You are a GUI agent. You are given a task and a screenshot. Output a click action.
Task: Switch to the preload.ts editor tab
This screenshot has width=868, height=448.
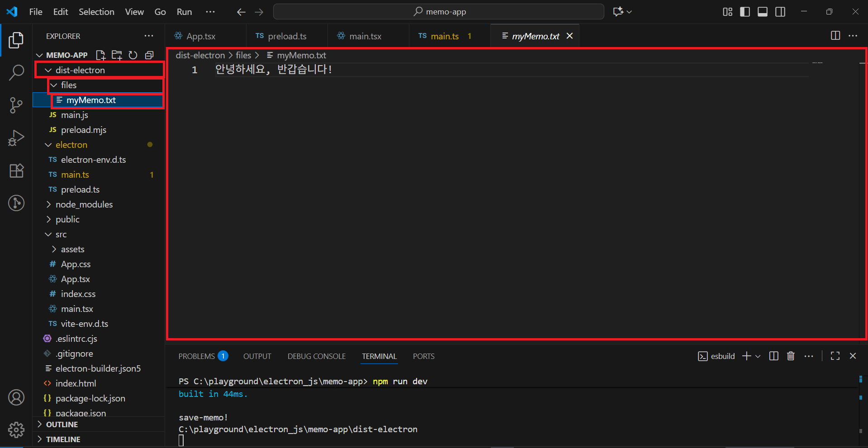click(x=287, y=36)
